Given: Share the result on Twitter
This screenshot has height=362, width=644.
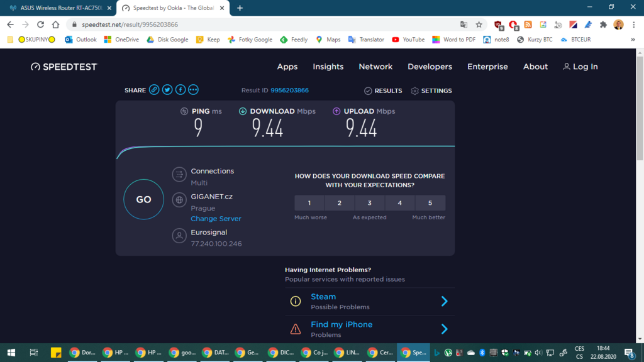Looking at the screenshot, I should (x=167, y=90).
